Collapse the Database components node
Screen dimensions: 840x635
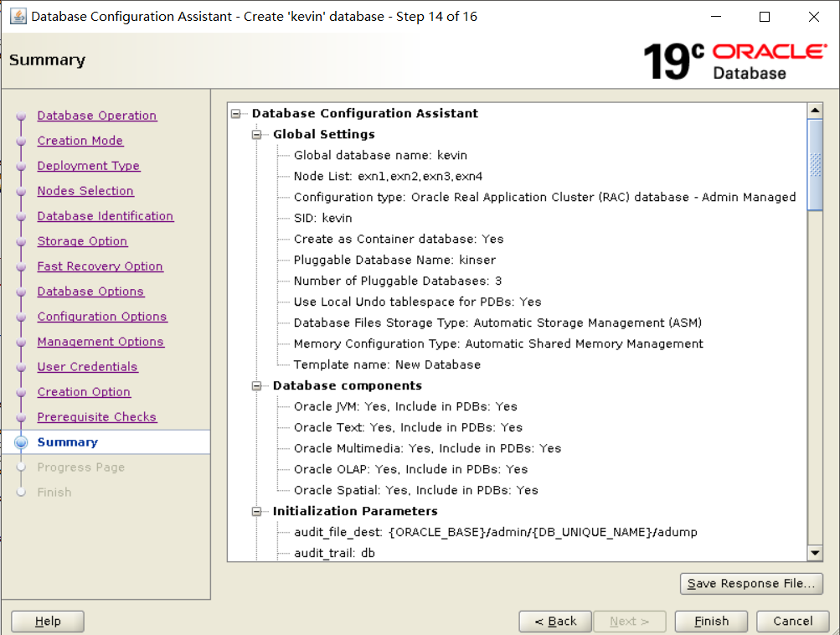point(256,386)
